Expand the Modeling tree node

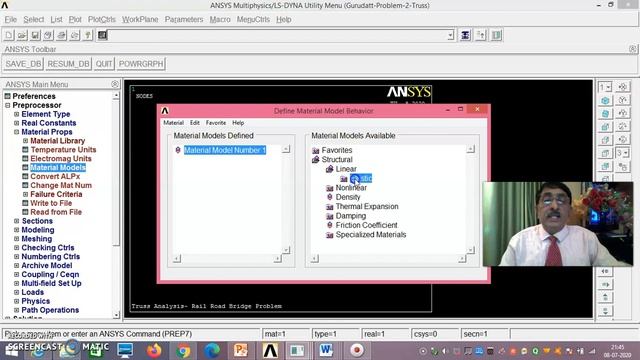click(x=16, y=230)
